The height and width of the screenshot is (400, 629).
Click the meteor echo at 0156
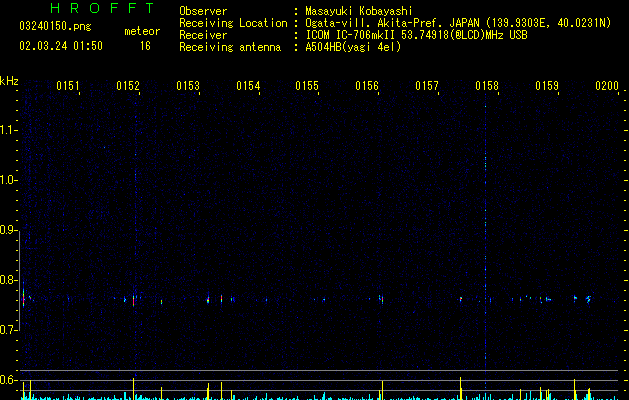click(381, 299)
